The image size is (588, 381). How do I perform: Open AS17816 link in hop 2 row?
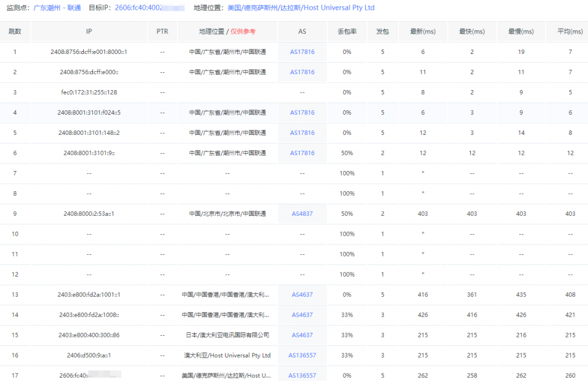[x=302, y=72]
